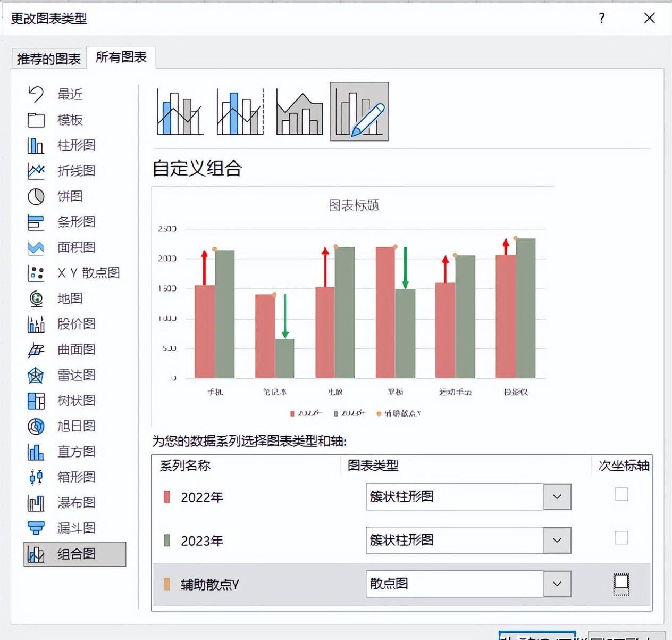
Task: Open chart type dropdown arrow for 2022年
Action: 557,497
